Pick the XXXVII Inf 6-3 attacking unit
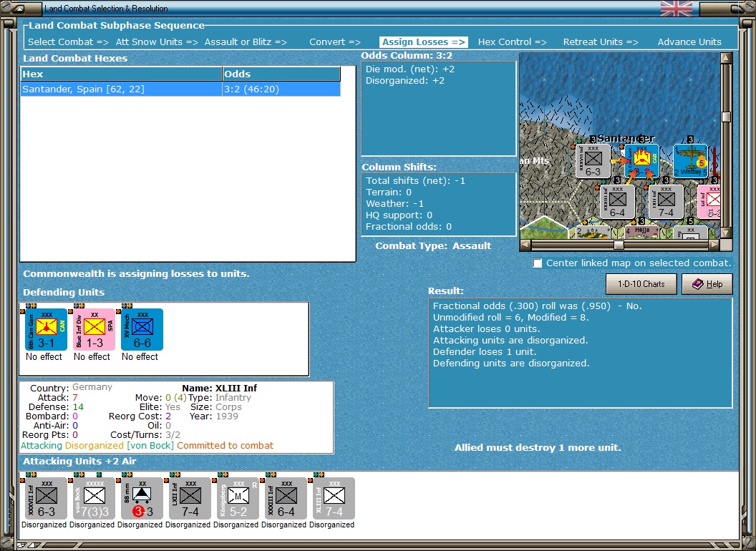The height and width of the screenshot is (551, 756). (46, 499)
